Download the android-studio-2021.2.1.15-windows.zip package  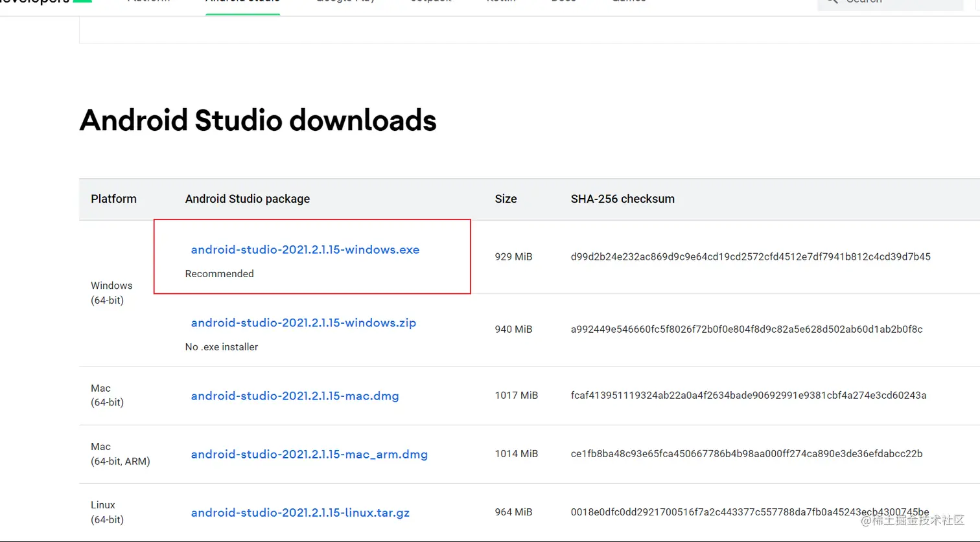(303, 322)
